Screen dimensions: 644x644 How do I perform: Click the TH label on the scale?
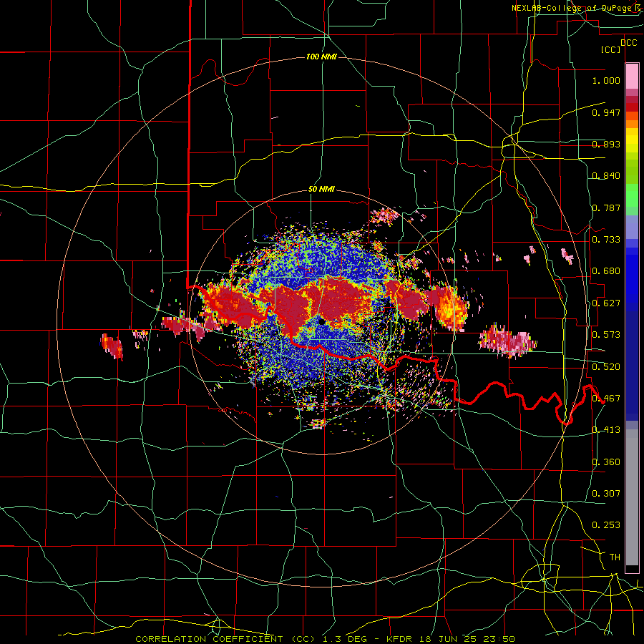point(615,557)
